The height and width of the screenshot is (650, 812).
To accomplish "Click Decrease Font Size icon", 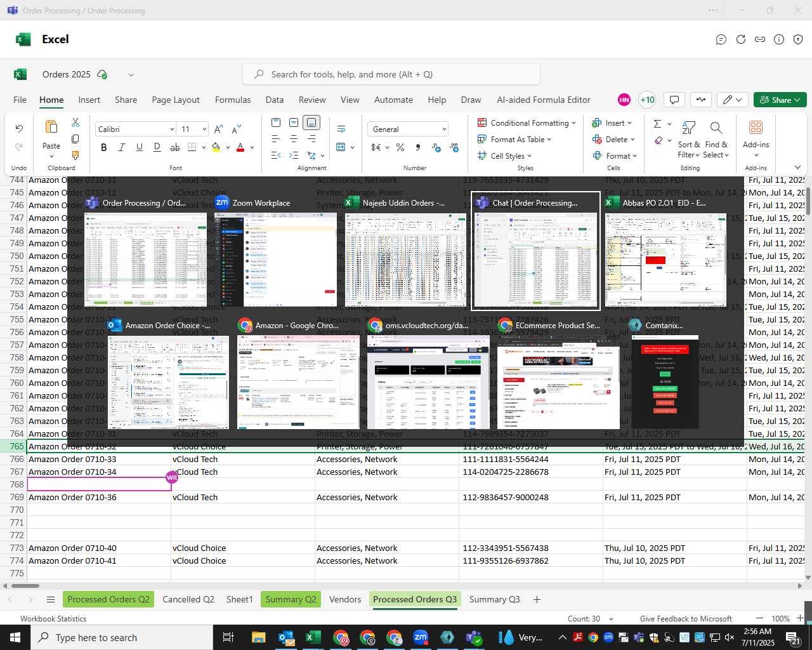I will (237, 129).
